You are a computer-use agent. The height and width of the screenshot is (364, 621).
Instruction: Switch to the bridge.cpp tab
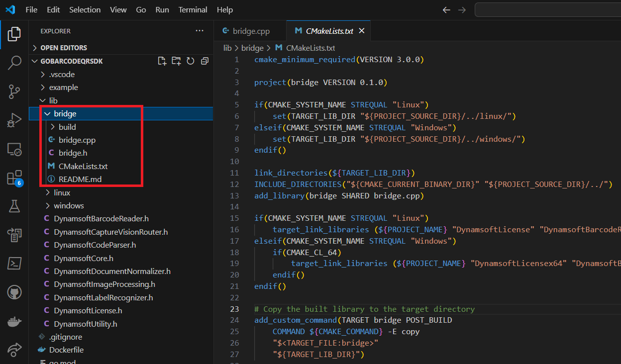[250, 31]
